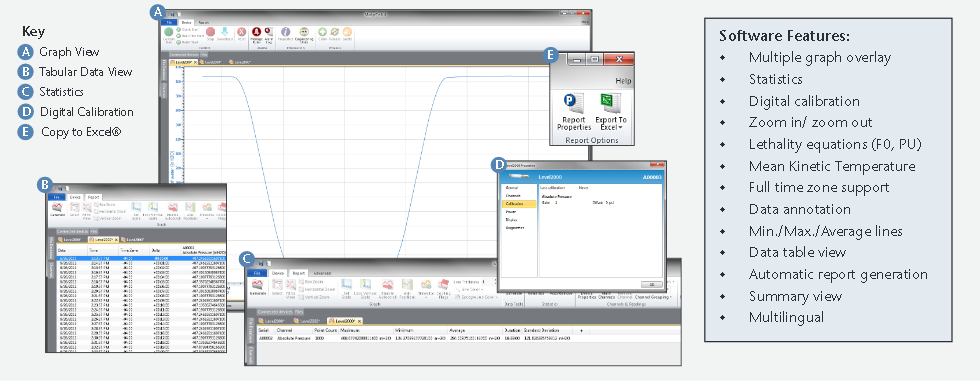The height and width of the screenshot is (391, 980).
Task: Click the Engineering Units icon
Action: [x=304, y=32]
